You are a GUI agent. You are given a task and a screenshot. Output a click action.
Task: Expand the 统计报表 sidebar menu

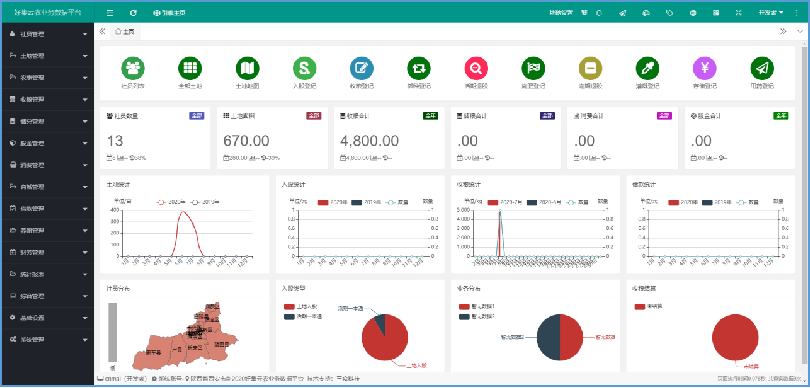click(48, 274)
